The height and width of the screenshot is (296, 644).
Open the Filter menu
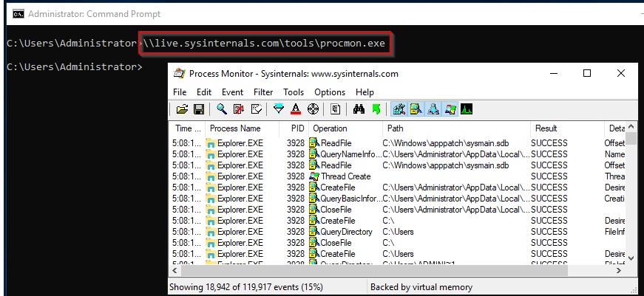(263, 92)
